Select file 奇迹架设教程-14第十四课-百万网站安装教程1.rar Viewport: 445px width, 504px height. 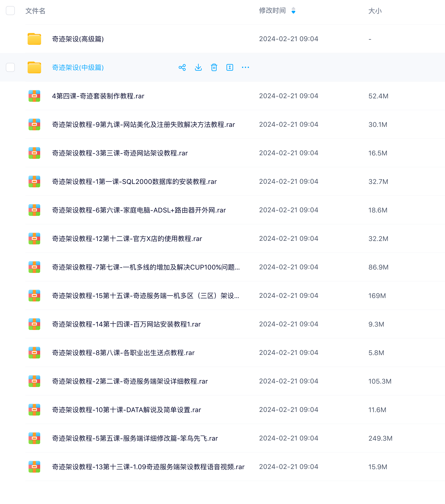coord(126,324)
